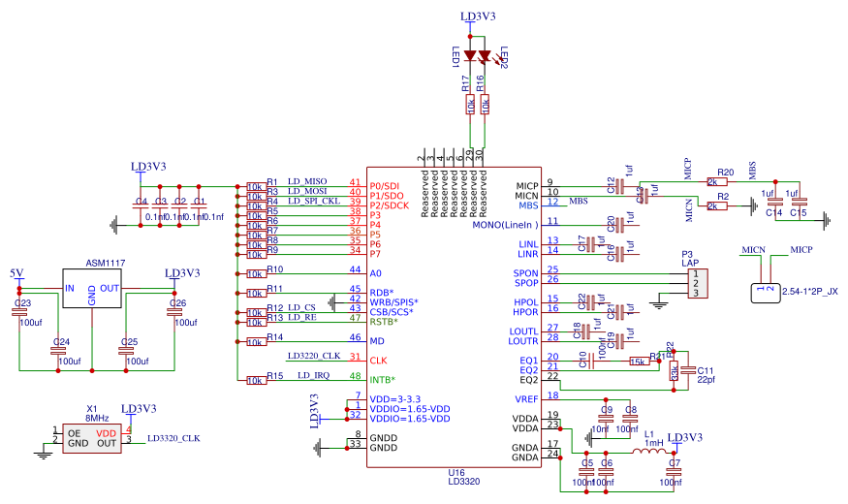Click the LD3220_CLK net label
The height and width of the screenshot is (504, 848).
[314, 356]
